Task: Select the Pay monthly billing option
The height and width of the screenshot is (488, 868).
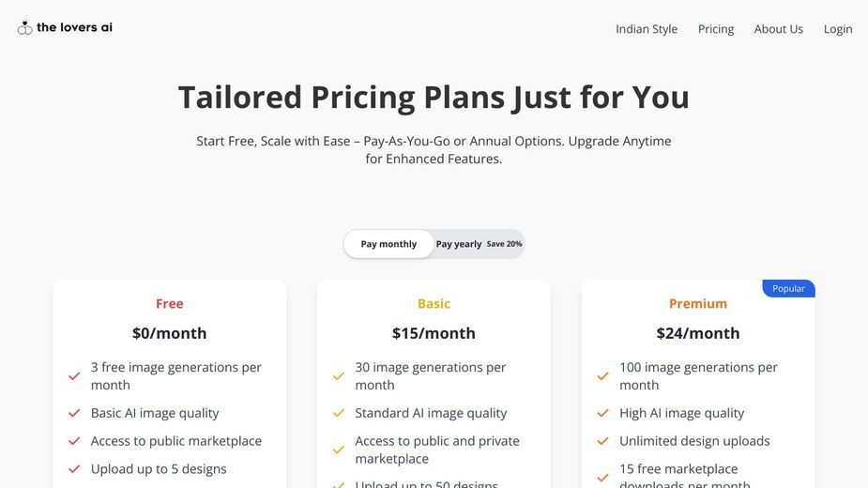Action: pos(388,244)
